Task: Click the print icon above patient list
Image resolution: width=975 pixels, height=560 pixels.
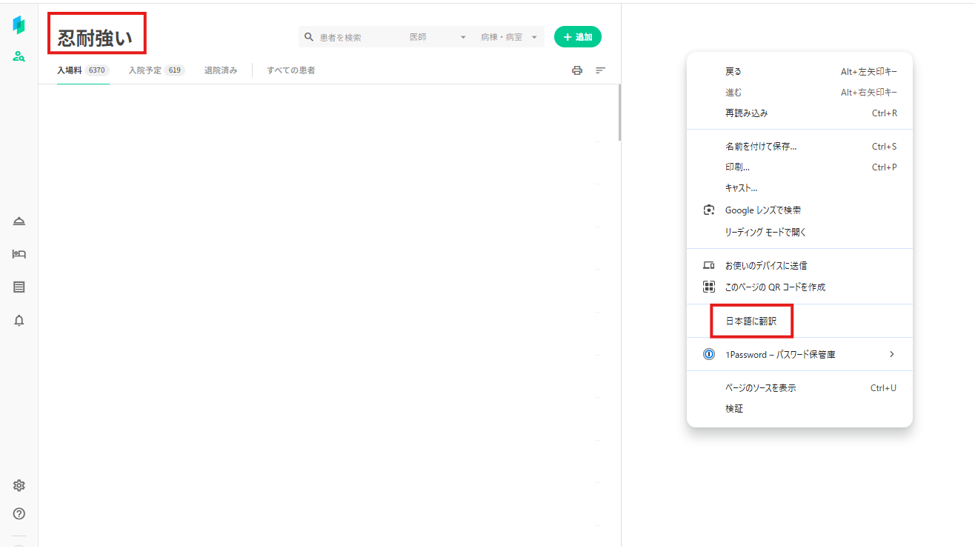Action: click(577, 70)
